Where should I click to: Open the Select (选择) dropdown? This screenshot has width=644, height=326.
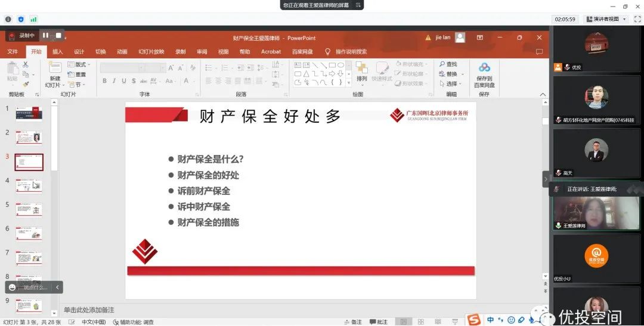pyautogui.click(x=451, y=83)
